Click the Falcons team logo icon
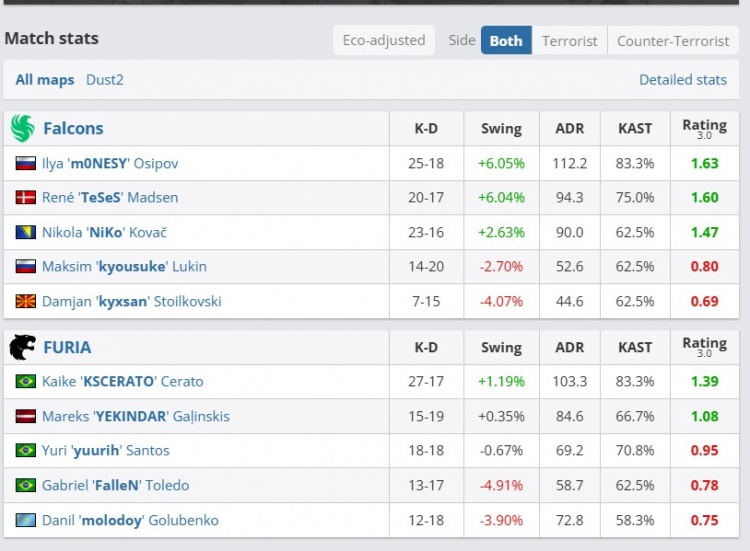The width and height of the screenshot is (750, 551). tap(22, 128)
